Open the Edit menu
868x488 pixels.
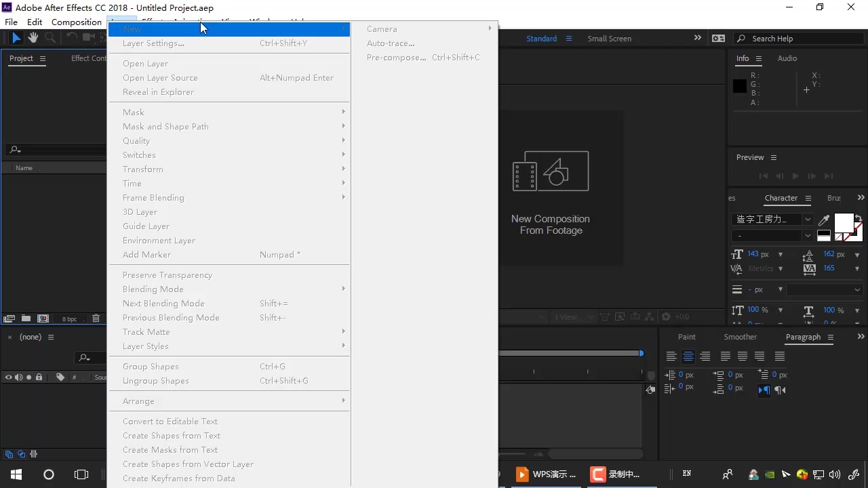click(x=35, y=22)
